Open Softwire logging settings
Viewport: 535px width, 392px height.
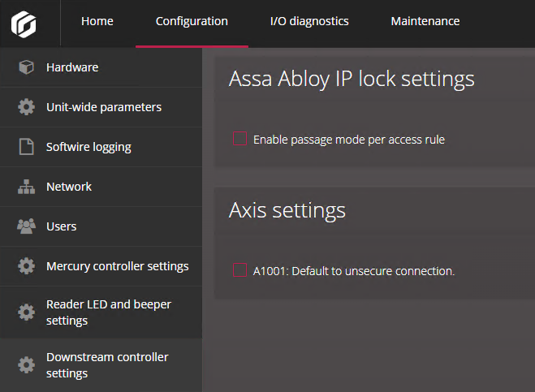point(88,147)
